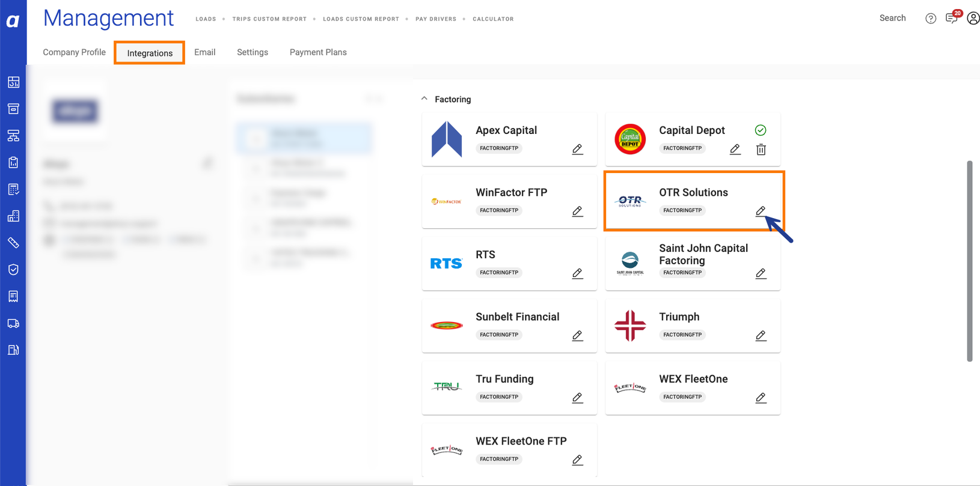Edit the Apex Capital integration
Image resolution: width=980 pixels, height=486 pixels.
point(577,149)
